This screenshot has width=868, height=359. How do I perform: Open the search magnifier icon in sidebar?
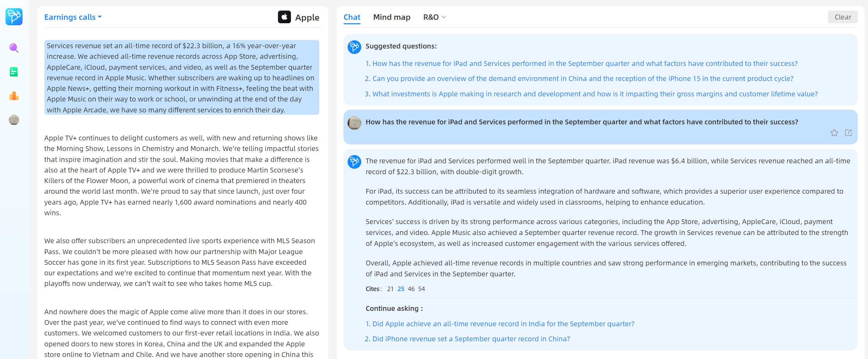pos(14,48)
